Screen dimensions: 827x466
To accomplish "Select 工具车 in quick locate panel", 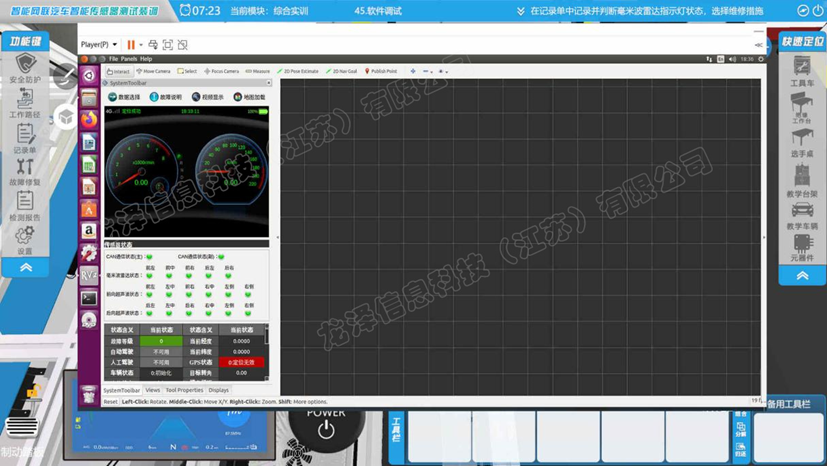I will pos(802,71).
